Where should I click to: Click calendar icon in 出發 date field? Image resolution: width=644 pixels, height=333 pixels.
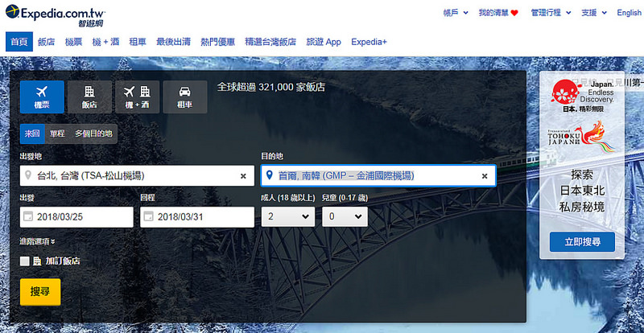coord(28,216)
